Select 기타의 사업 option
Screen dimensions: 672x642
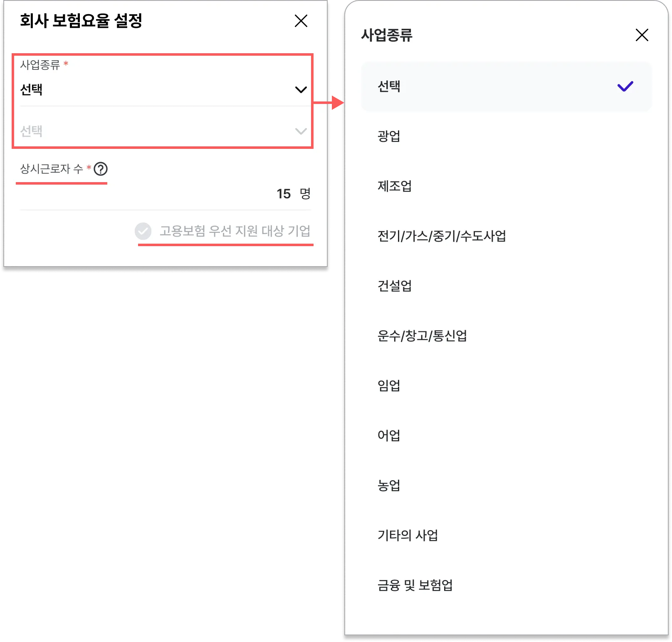(506, 536)
